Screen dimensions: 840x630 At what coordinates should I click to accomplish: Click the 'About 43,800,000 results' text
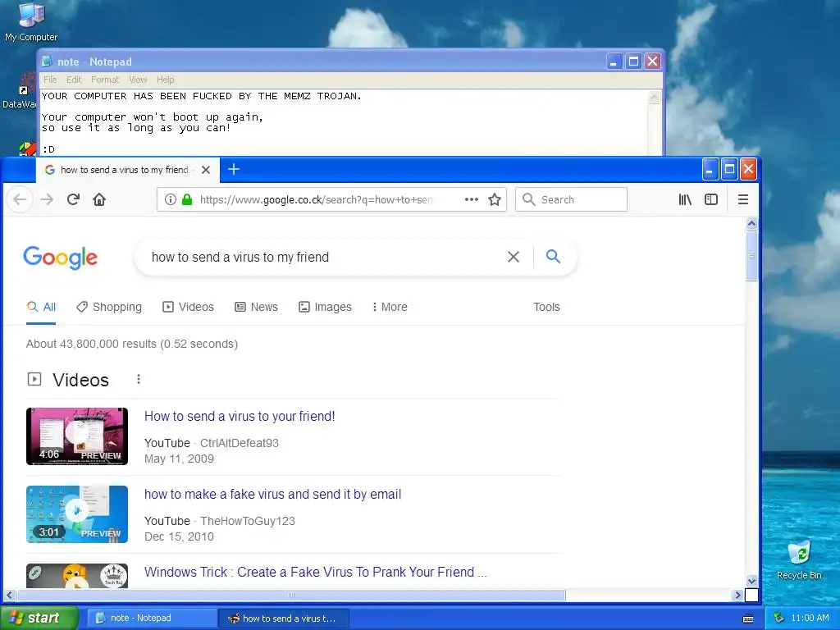[x=132, y=344]
